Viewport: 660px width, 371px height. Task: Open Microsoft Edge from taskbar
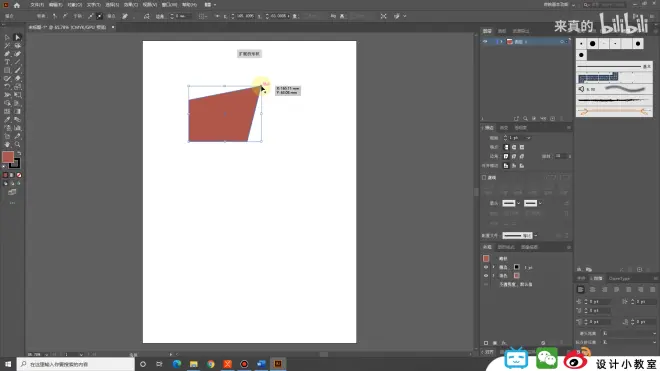177,364
